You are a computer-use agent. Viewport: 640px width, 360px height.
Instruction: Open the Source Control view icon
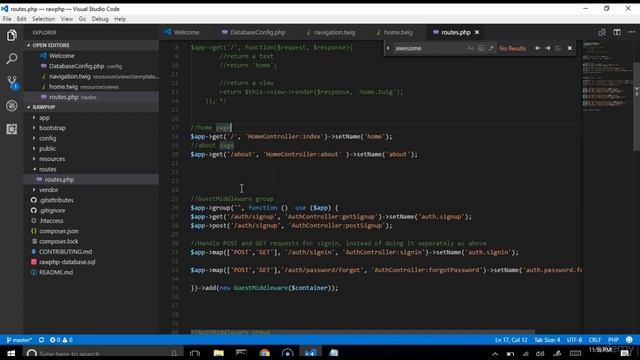(x=11, y=82)
